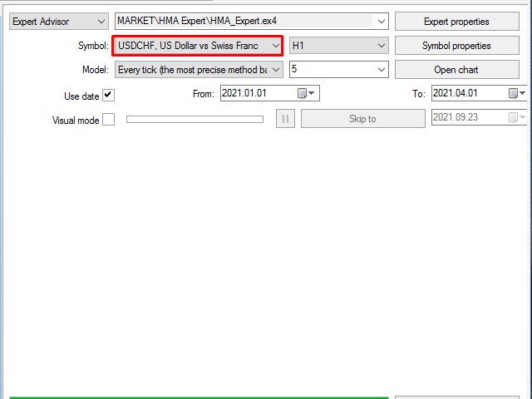Viewport: 532px width, 399px height.
Task: Click the green testing progress bar
Action: coord(199,397)
